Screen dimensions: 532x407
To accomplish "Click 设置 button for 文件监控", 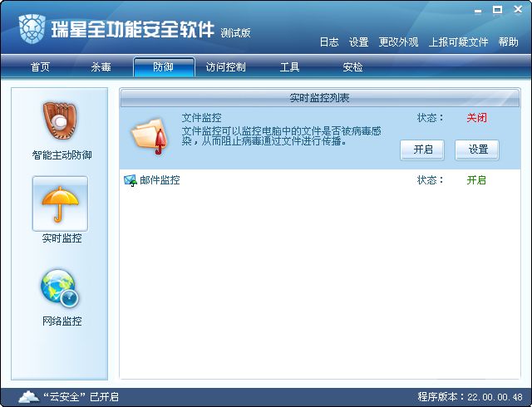I will (x=476, y=150).
